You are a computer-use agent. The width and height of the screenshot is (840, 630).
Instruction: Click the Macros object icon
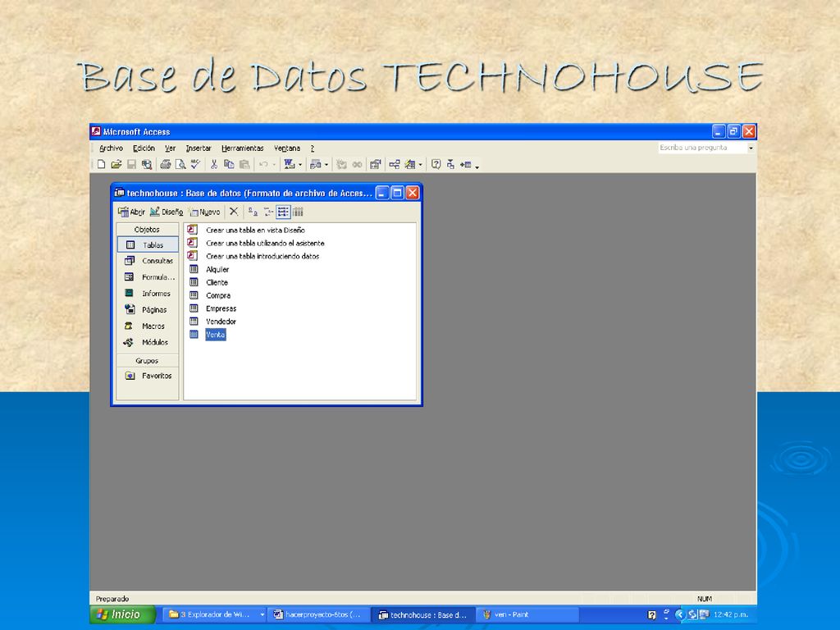pos(129,326)
